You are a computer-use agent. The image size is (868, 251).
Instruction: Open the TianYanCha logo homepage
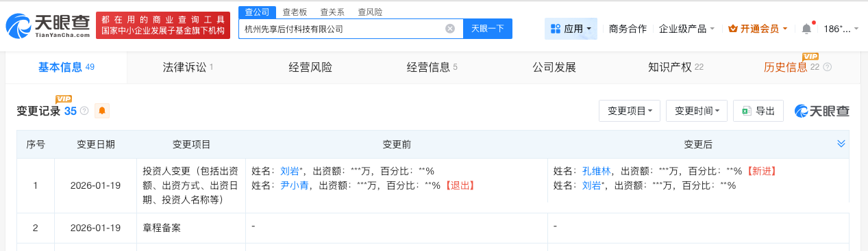pyautogui.click(x=48, y=26)
